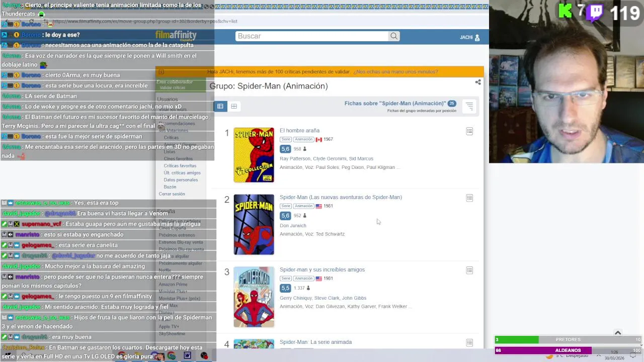
Task: Click the 67 Collection Spider-Man poster
Action: click(x=254, y=155)
